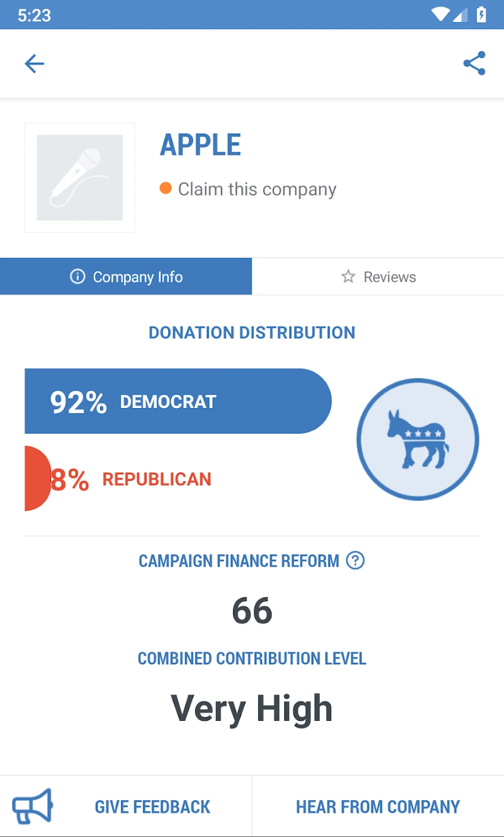Tap the Democrat donkey emblem

417,439
